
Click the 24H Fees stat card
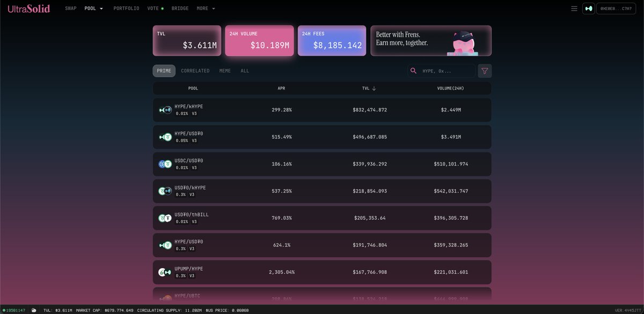click(332, 41)
